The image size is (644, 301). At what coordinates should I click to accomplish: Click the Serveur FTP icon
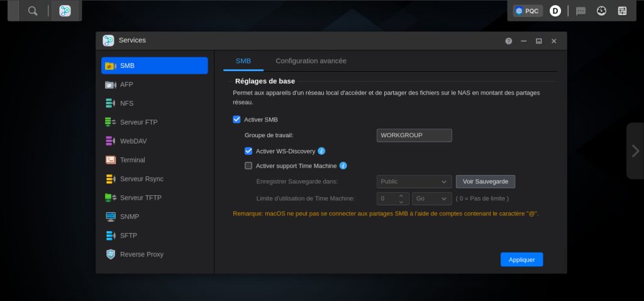point(111,122)
